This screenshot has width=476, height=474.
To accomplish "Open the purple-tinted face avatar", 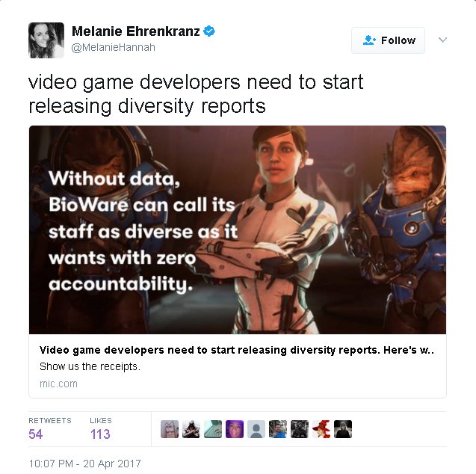I will coord(235,429).
